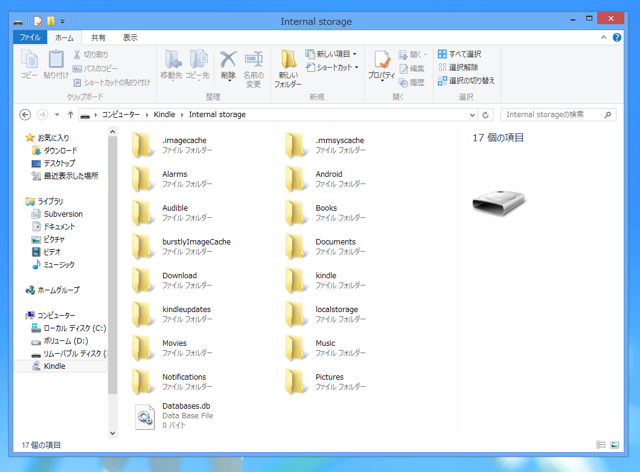Select Subversion library in the sidebar
This screenshot has height=472, width=640.
(x=57, y=214)
